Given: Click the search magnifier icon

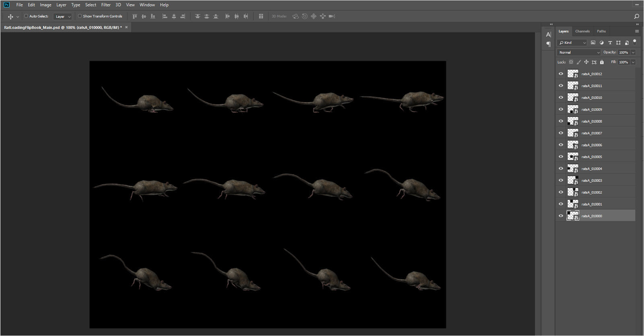Looking at the screenshot, I should pyautogui.click(x=636, y=16).
